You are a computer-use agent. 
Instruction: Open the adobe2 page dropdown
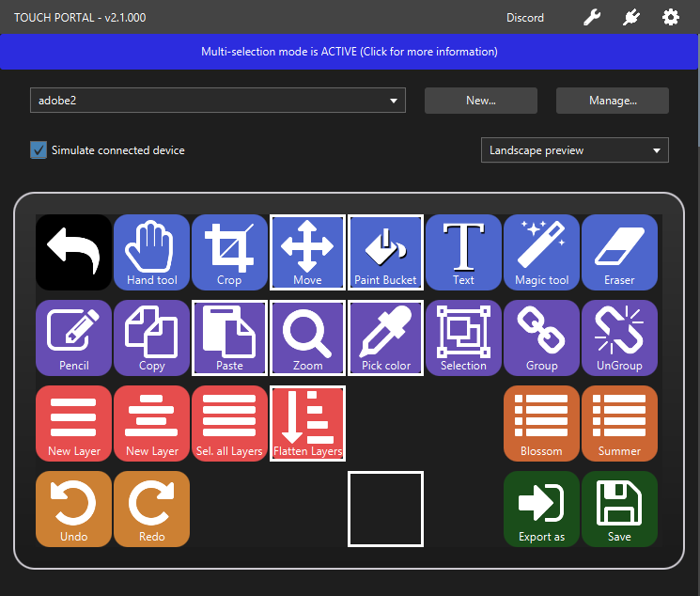tap(217, 101)
